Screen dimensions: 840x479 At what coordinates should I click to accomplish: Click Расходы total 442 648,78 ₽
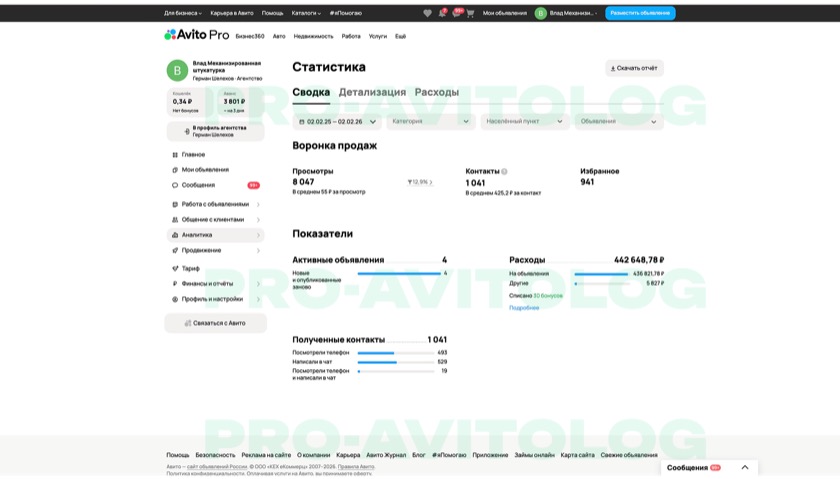pos(639,260)
